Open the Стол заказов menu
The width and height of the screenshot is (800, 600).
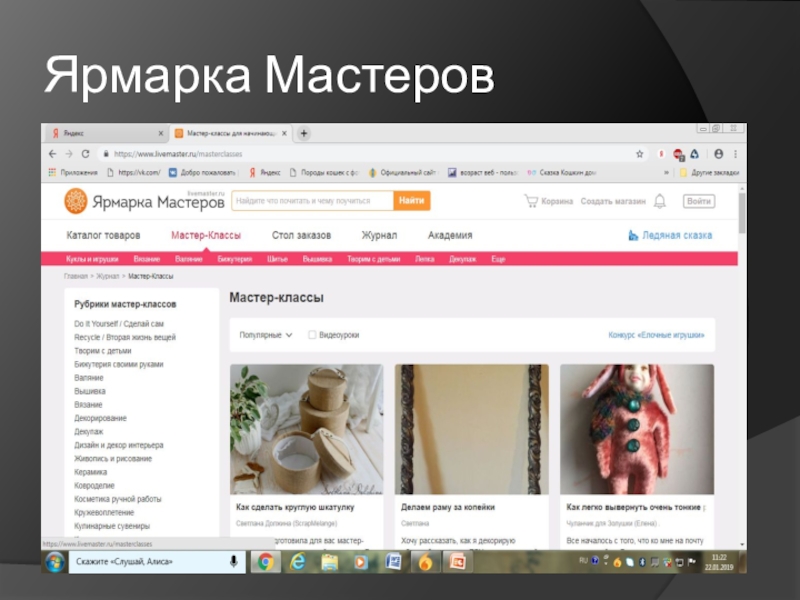tap(302, 235)
